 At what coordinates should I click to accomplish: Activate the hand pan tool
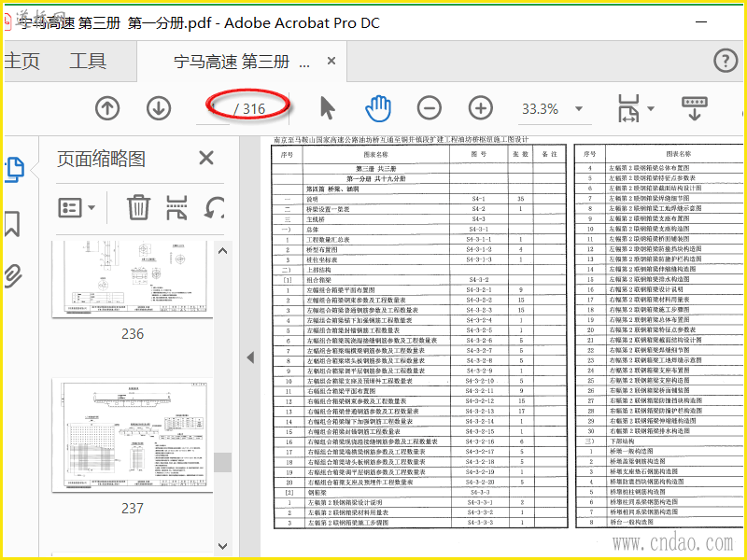tap(378, 108)
